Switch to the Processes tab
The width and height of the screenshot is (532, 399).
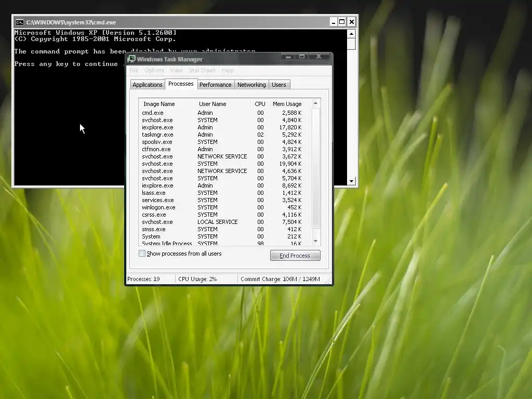[181, 84]
